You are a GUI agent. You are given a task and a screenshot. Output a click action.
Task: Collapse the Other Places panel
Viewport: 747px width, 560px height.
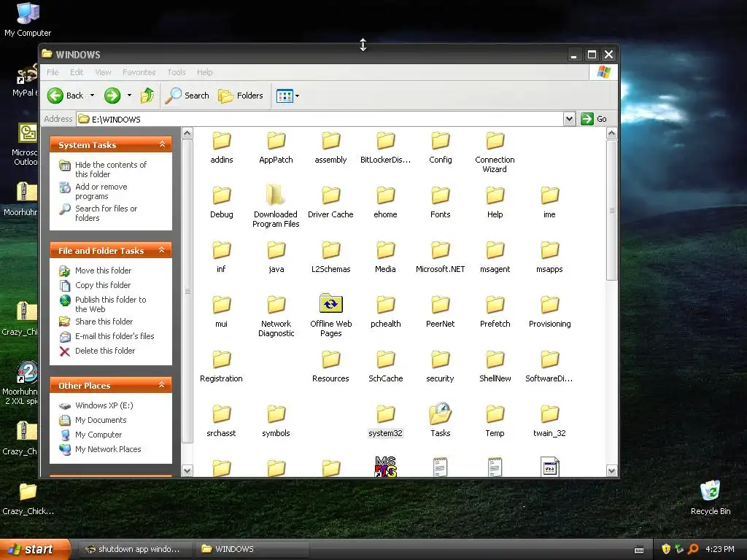162,385
